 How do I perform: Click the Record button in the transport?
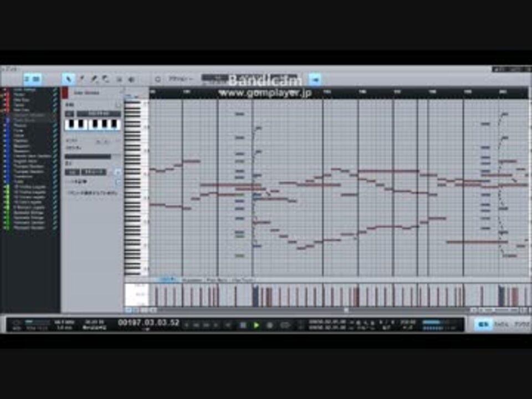point(270,325)
